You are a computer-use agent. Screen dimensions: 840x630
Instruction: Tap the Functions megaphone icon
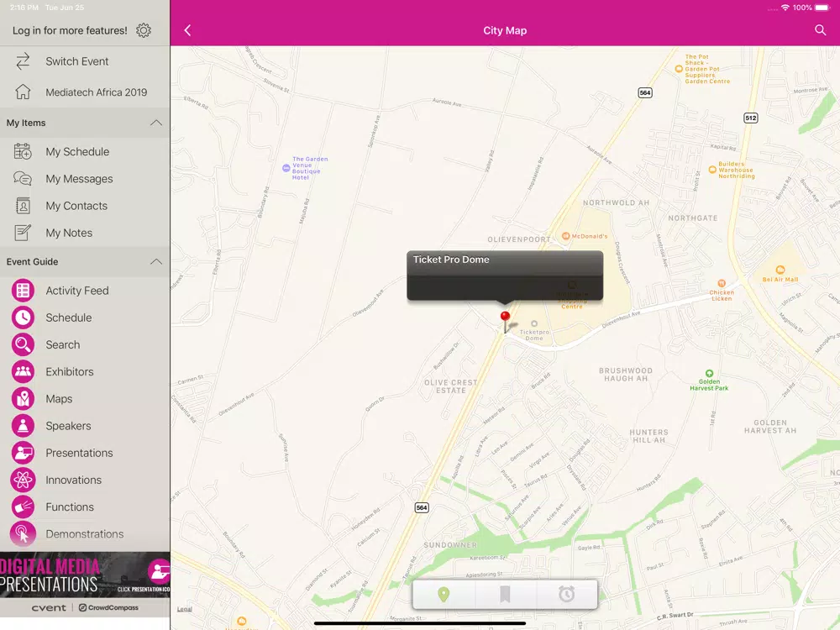[23, 507]
